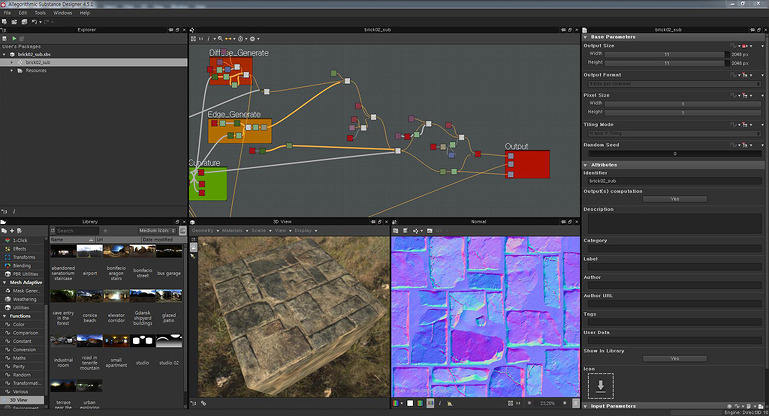Click the info italic icon in graph toolbar
This screenshot has height=416, width=769.
click(x=208, y=38)
